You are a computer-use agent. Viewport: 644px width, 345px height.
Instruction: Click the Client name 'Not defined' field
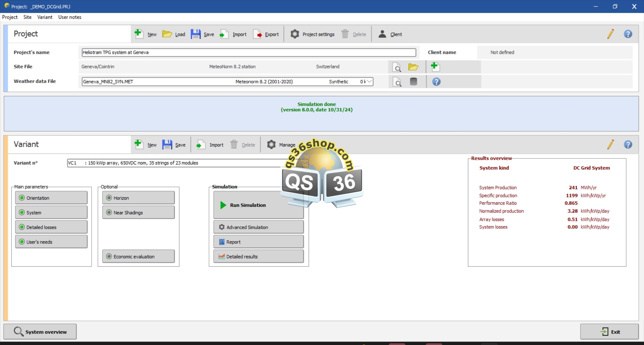coord(555,52)
